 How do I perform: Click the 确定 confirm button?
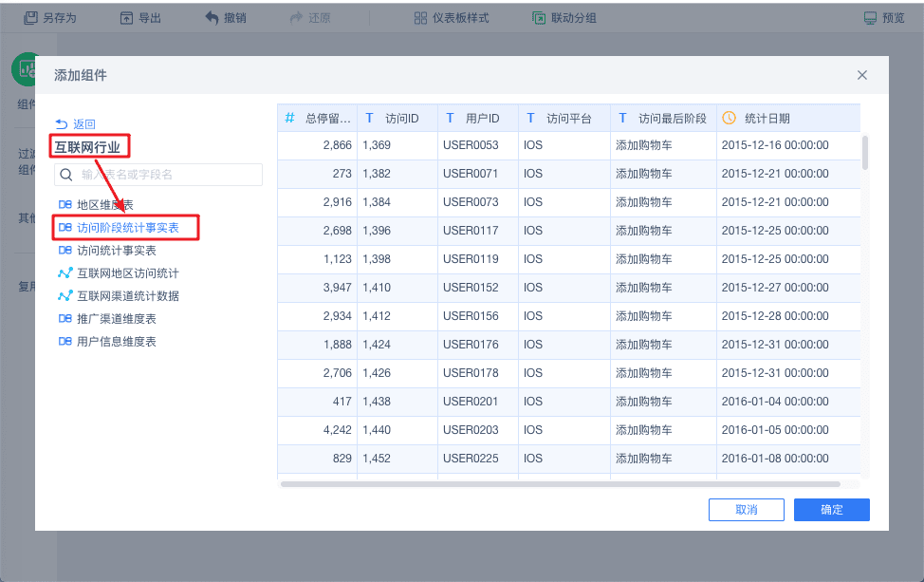(832, 510)
